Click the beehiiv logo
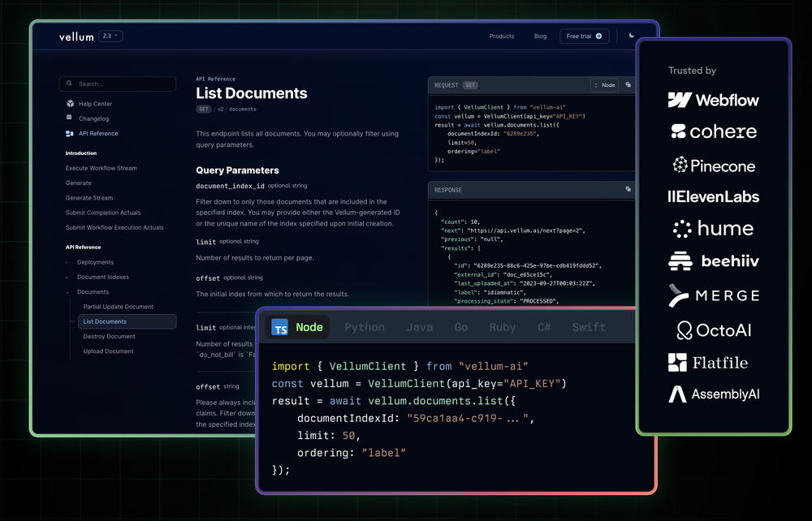Viewport: 812px width, 521px height. 714,260
